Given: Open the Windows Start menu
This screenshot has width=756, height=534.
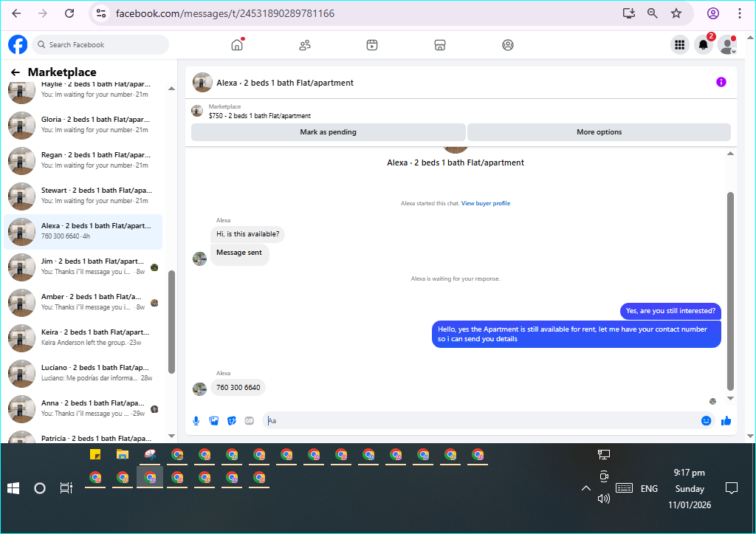Looking at the screenshot, I should 13,489.
